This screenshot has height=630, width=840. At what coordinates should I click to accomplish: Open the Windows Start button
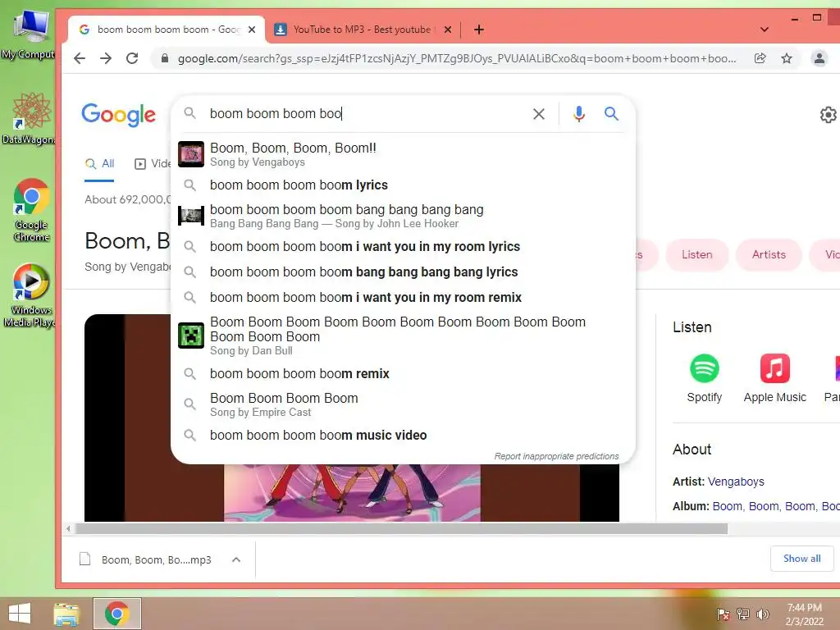click(20, 614)
